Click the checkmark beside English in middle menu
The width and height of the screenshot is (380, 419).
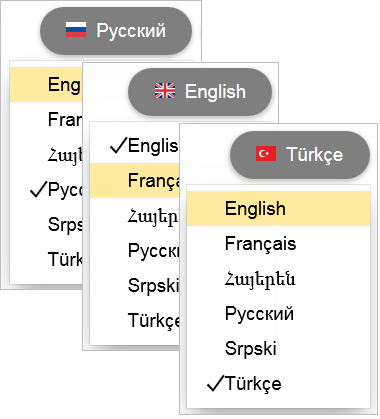click(x=118, y=145)
